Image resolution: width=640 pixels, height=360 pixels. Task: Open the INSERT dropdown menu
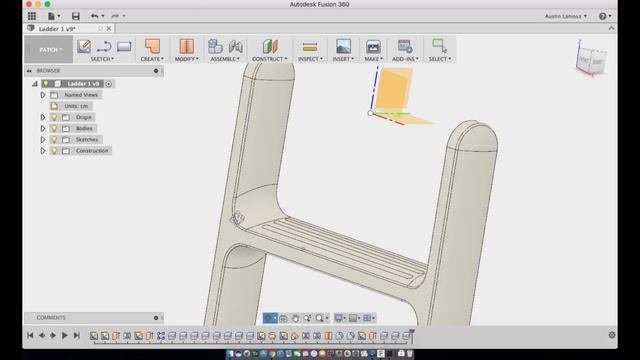point(343,59)
